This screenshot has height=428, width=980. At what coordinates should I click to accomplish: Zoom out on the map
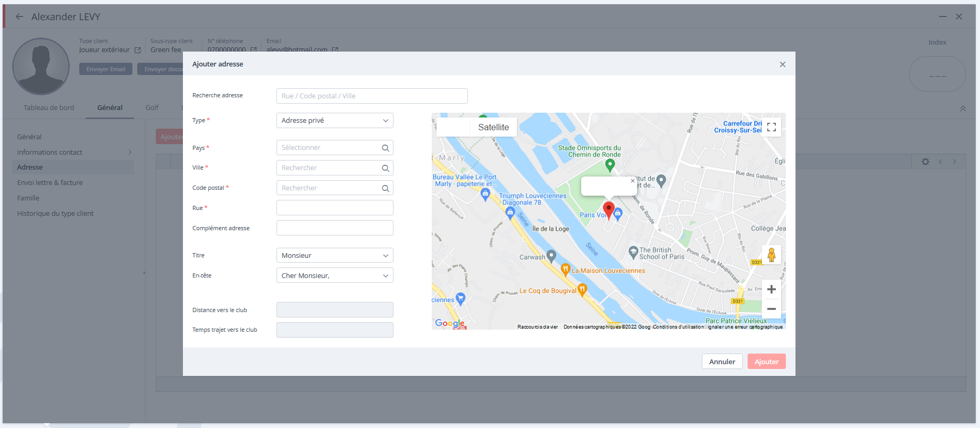point(772,309)
